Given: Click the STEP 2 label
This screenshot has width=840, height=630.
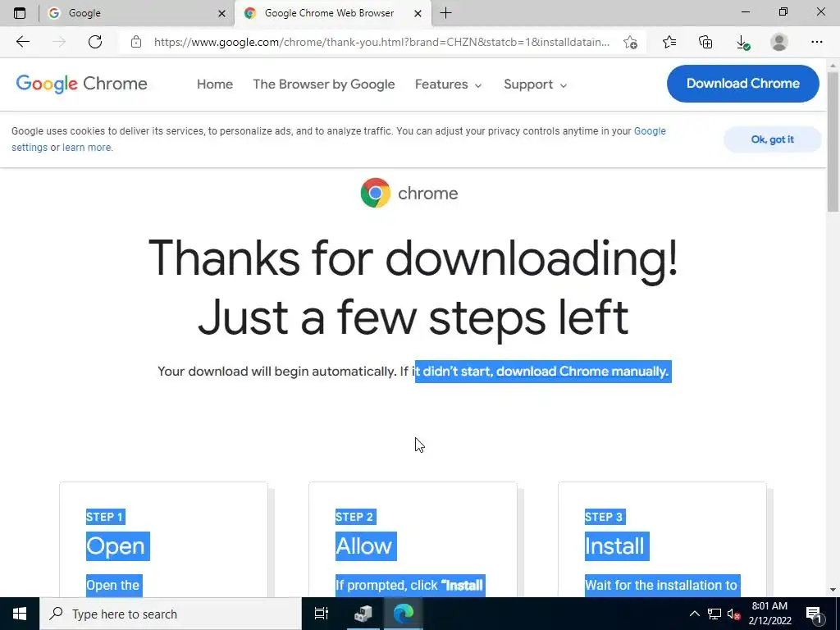Looking at the screenshot, I should pyautogui.click(x=355, y=517).
